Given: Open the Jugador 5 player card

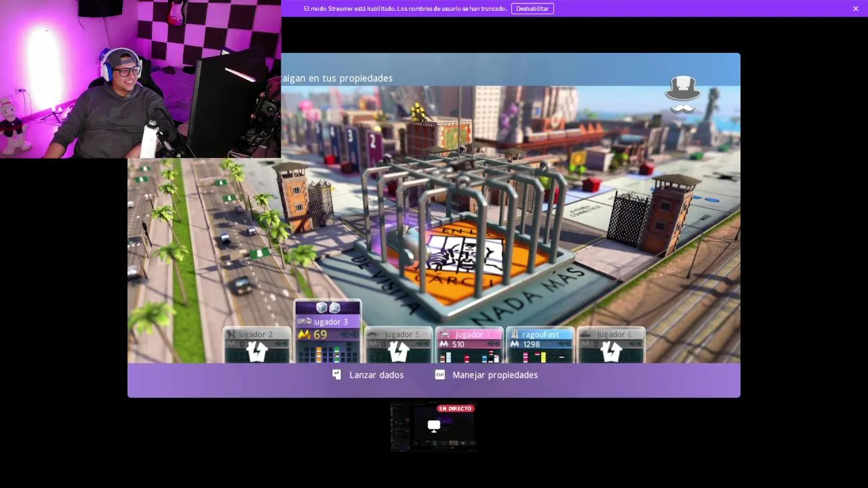Looking at the screenshot, I should 398,345.
